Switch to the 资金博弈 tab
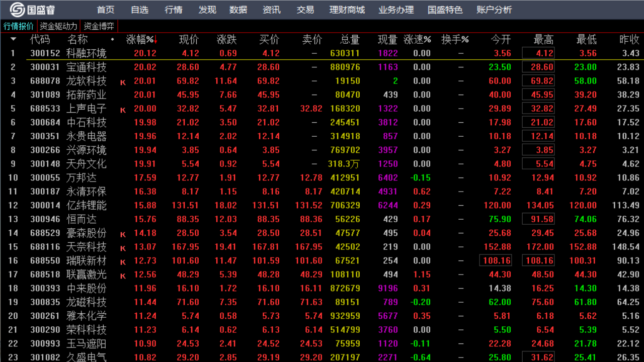The width and height of the screenshot is (644, 362). click(99, 25)
